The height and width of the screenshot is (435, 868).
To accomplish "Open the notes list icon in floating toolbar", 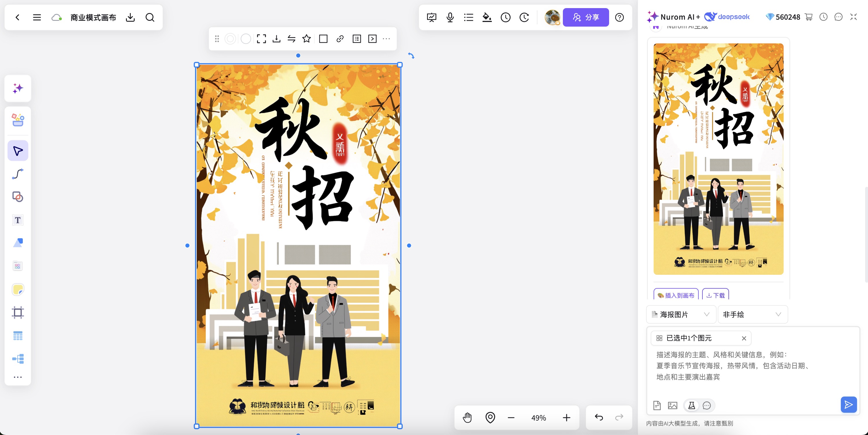I will (357, 39).
